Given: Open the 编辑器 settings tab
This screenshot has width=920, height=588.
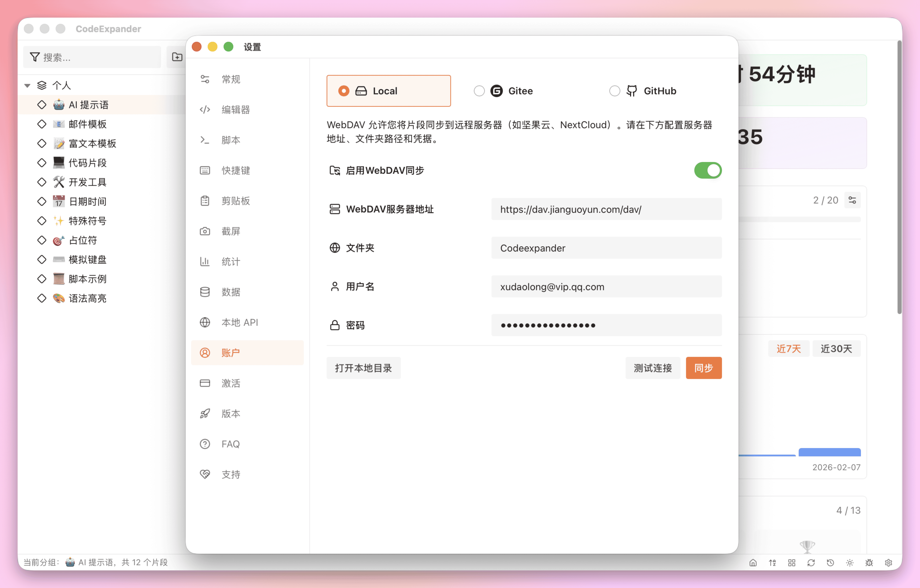Looking at the screenshot, I should click(235, 110).
